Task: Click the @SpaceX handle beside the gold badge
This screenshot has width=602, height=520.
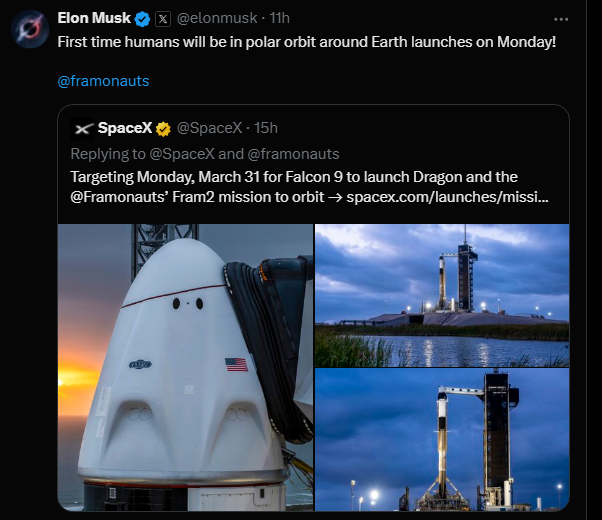Action: (210, 128)
